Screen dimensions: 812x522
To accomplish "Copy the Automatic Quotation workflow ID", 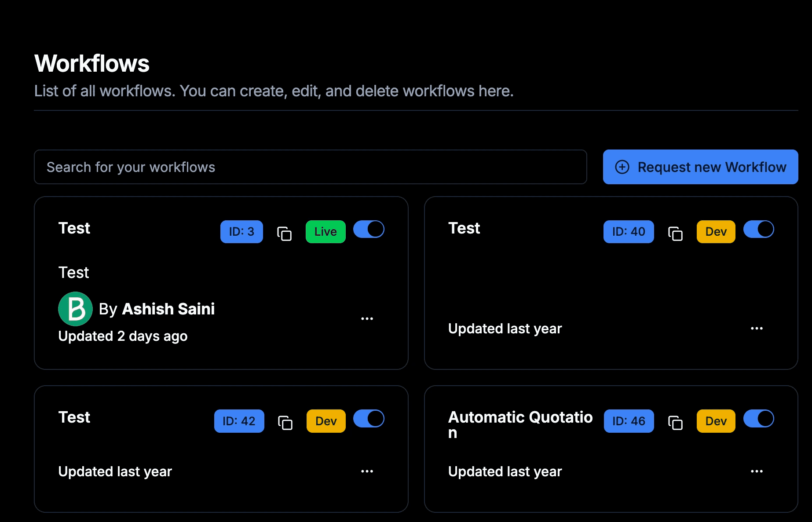I will 675,423.
